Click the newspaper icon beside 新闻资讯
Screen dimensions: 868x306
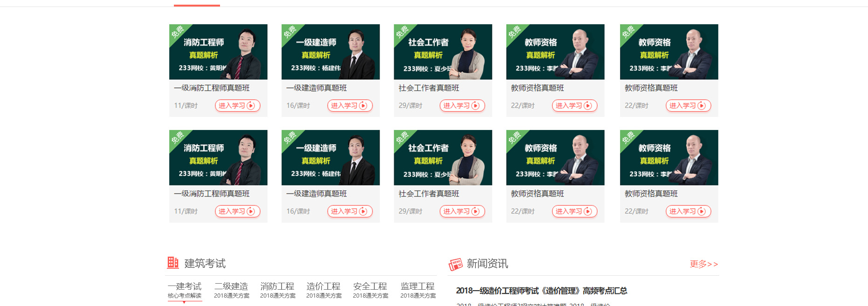click(455, 264)
